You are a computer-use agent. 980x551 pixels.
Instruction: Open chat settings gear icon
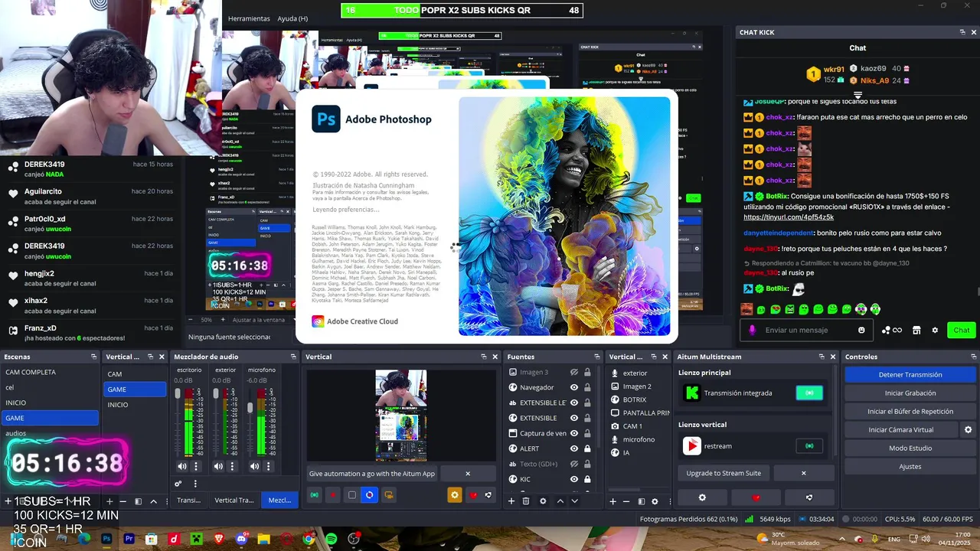[935, 331]
